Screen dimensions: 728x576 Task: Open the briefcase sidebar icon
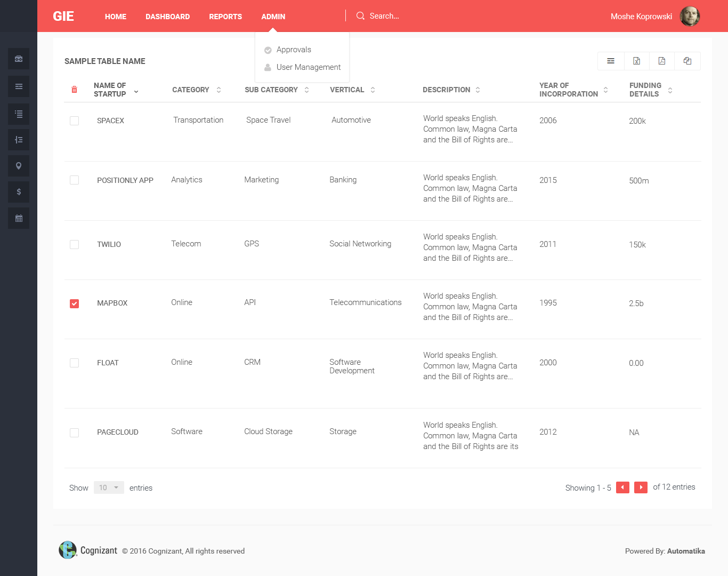tap(19, 59)
